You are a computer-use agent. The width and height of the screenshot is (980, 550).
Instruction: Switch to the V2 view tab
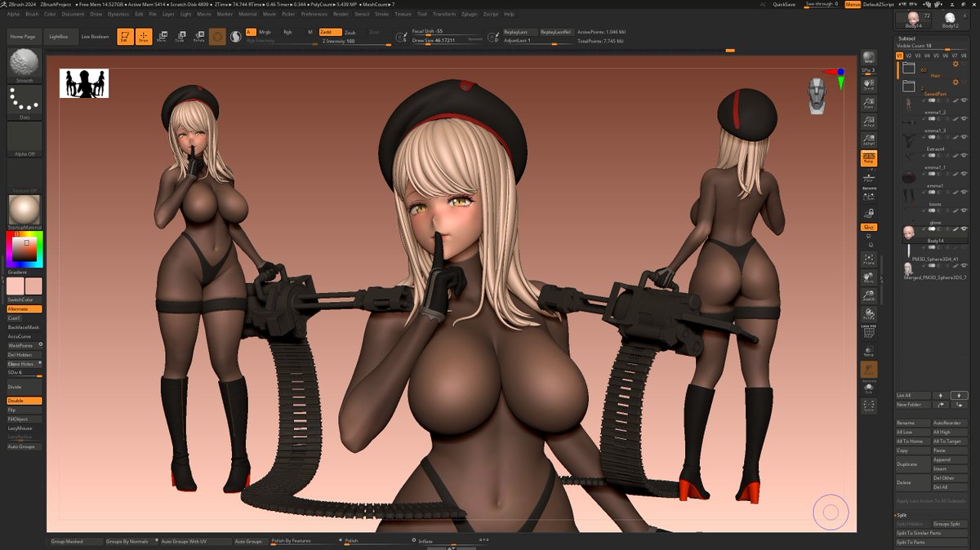coord(908,55)
